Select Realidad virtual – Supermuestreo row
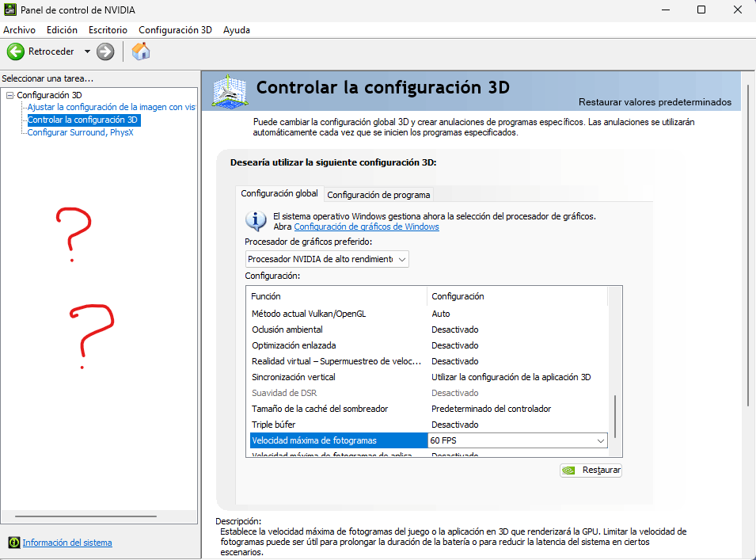 point(428,362)
